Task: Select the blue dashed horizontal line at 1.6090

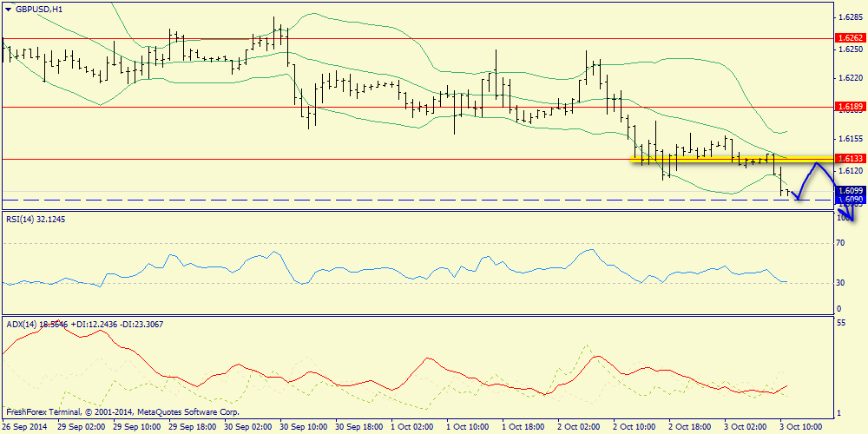Action: [x=418, y=200]
